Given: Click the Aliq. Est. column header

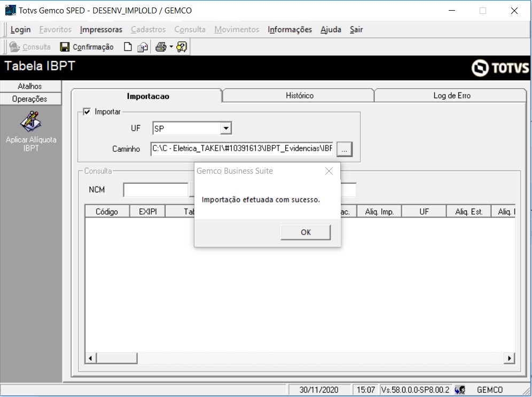Looking at the screenshot, I should [468, 212].
